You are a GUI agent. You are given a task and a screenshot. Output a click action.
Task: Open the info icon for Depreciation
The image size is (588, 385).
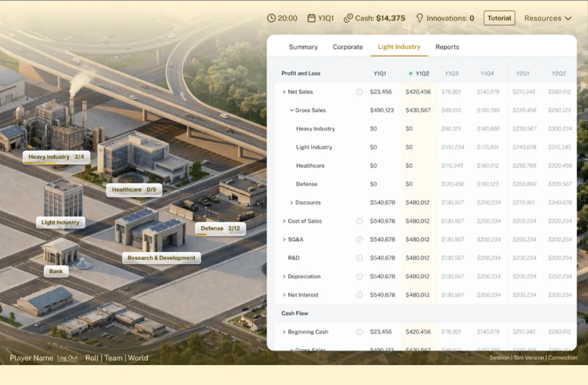point(359,276)
